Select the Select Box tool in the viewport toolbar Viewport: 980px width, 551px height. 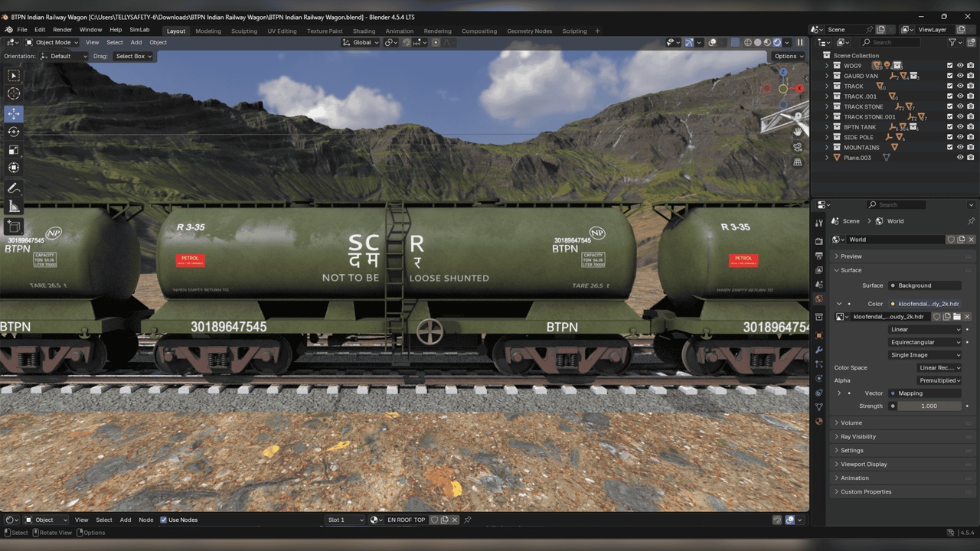[x=14, y=75]
